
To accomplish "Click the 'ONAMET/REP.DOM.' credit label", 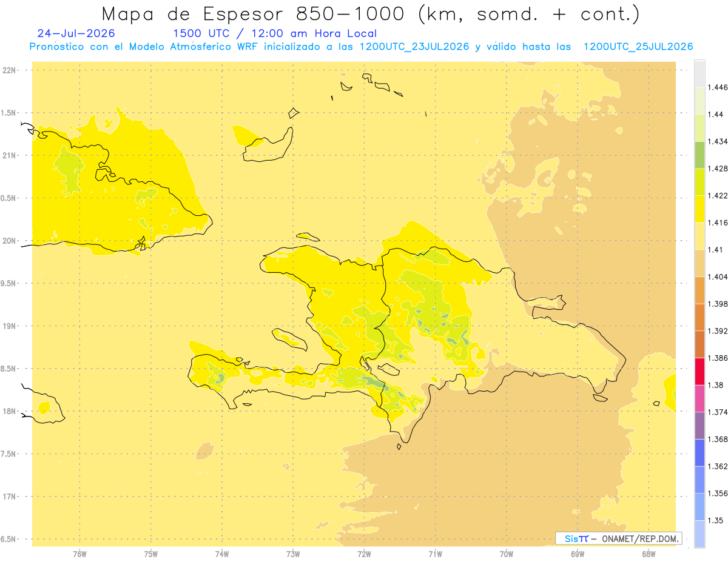I will (641, 538).
